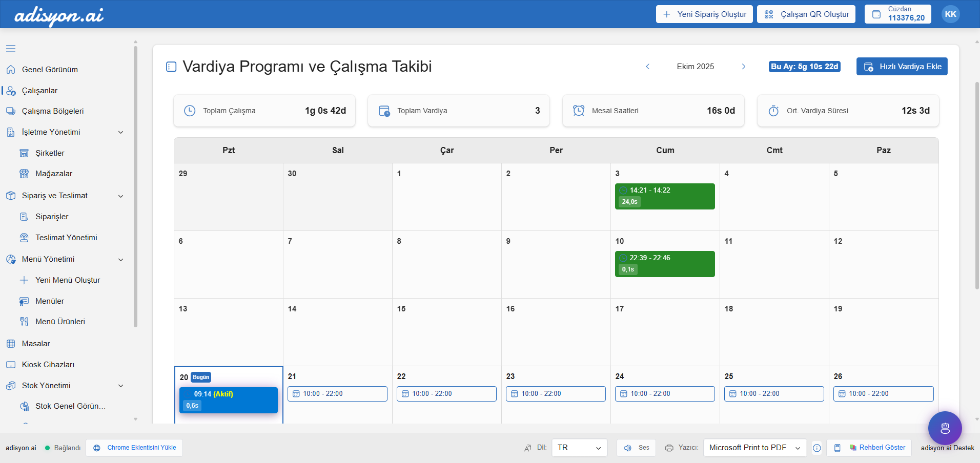Image resolution: width=980 pixels, height=463 pixels.
Task: Click the Chrome Eklentisini Yükle link
Action: (135, 448)
